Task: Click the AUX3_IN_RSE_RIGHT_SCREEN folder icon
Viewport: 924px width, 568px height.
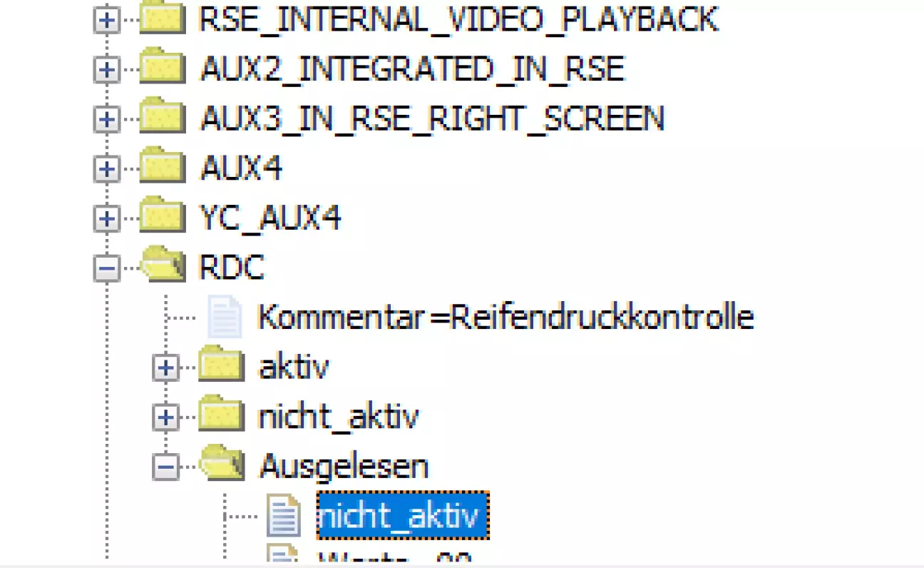Action: click(163, 116)
